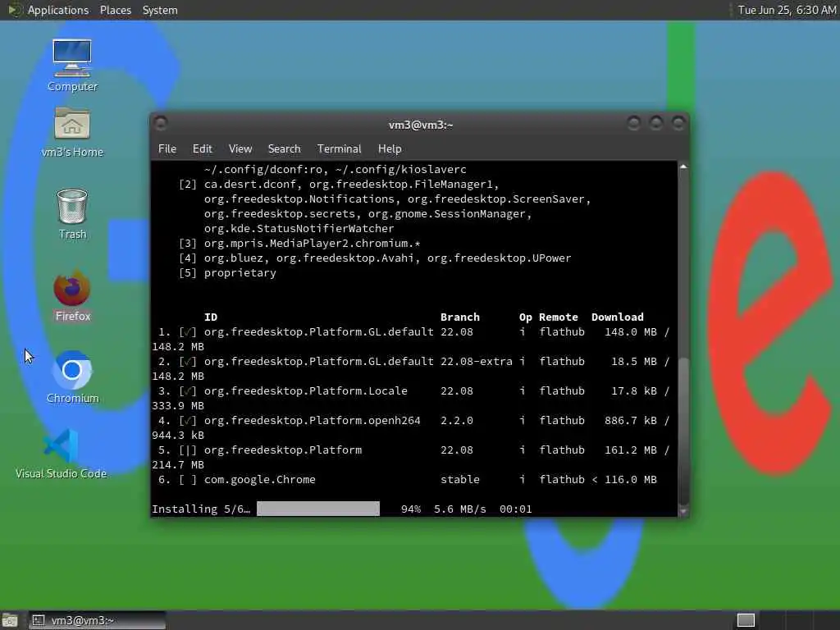Click the 94% progress value

tap(411, 509)
